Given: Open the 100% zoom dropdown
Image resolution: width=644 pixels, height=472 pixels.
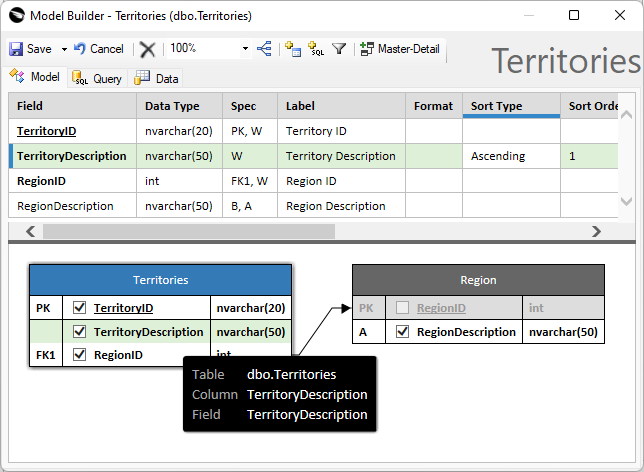Looking at the screenshot, I should tap(245, 48).
